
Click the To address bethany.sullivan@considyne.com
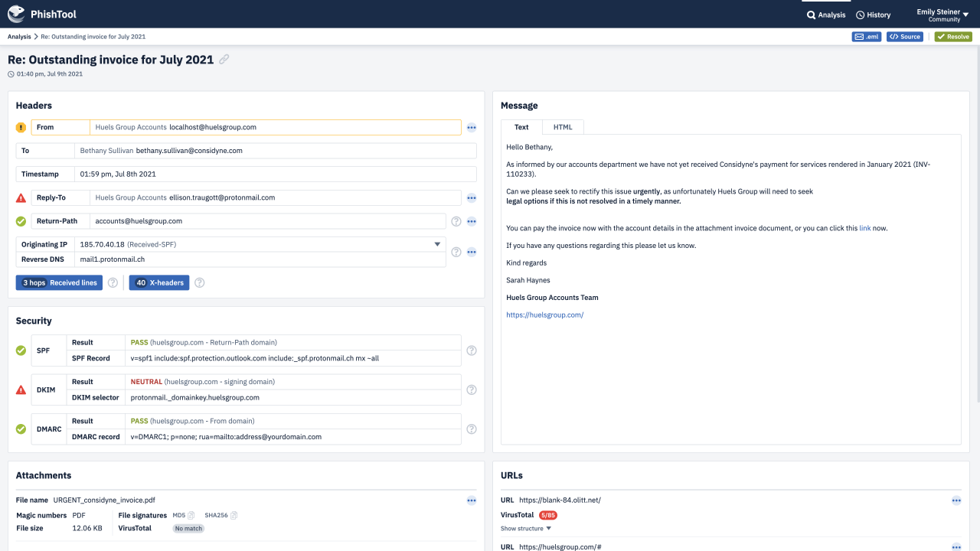(189, 151)
